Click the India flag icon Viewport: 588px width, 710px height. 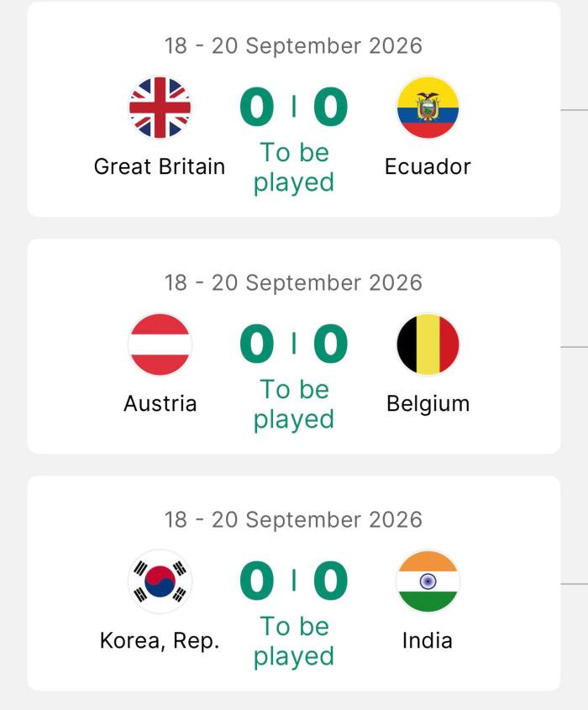[428, 581]
